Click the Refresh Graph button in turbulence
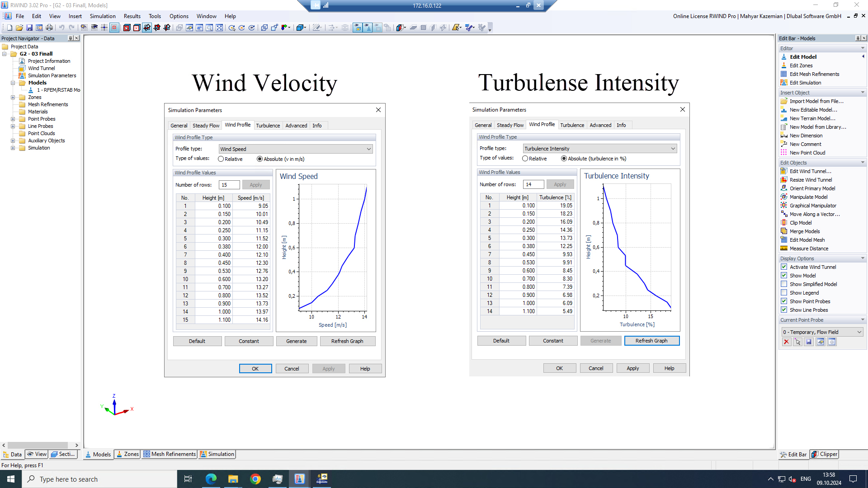868x488 pixels. click(x=651, y=340)
